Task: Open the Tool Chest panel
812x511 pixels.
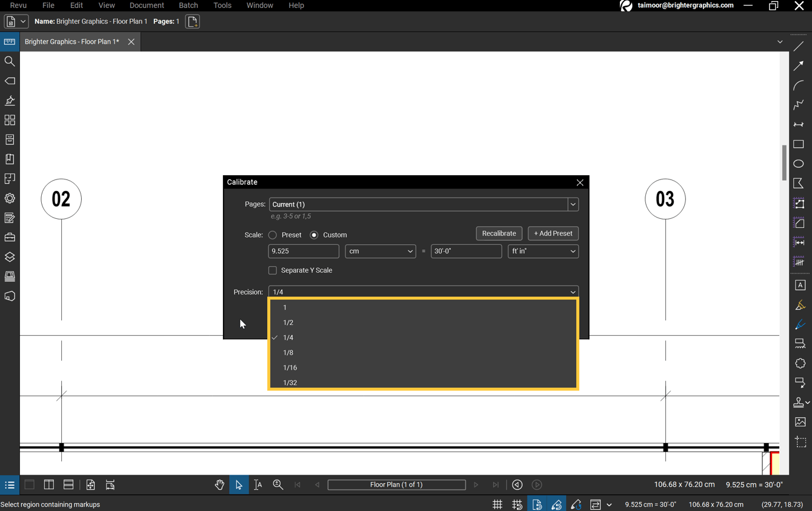Action: pyautogui.click(x=10, y=237)
